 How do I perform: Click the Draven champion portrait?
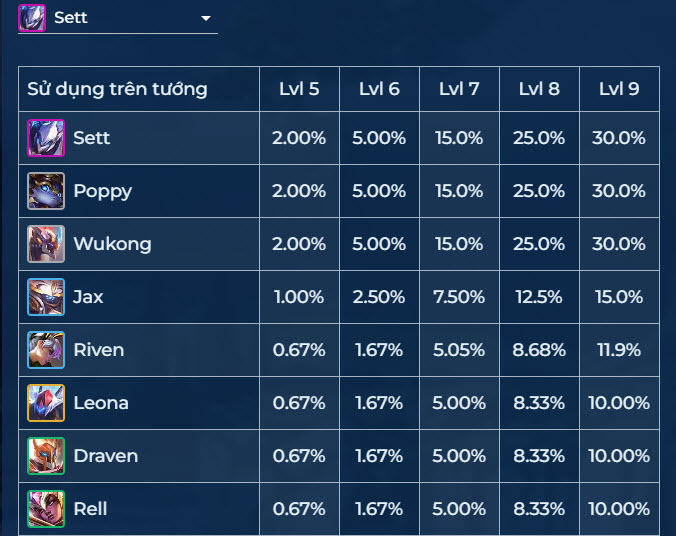pos(46,456)
